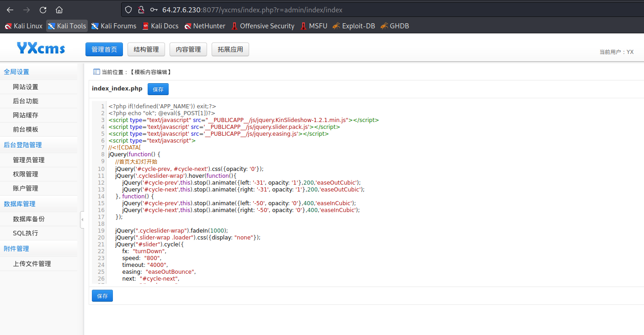Click the 数据库管理 section header
This screenshot has width=644, height=335.
[20, 204]
